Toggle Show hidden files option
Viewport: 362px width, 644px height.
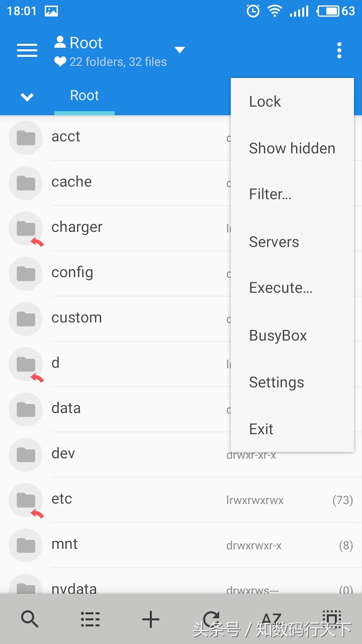(x=292, y=148)
